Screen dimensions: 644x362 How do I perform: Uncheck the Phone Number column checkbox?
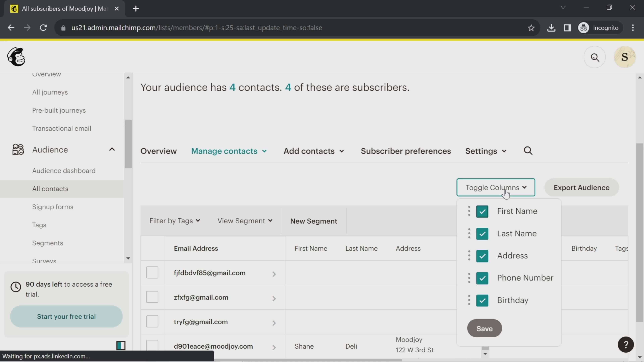coord(482,278)
